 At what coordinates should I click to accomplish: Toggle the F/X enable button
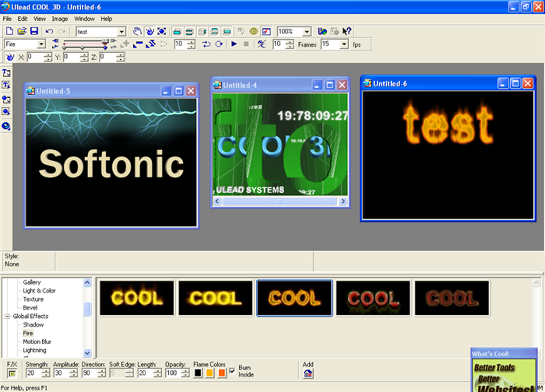[x=12, y=373]
